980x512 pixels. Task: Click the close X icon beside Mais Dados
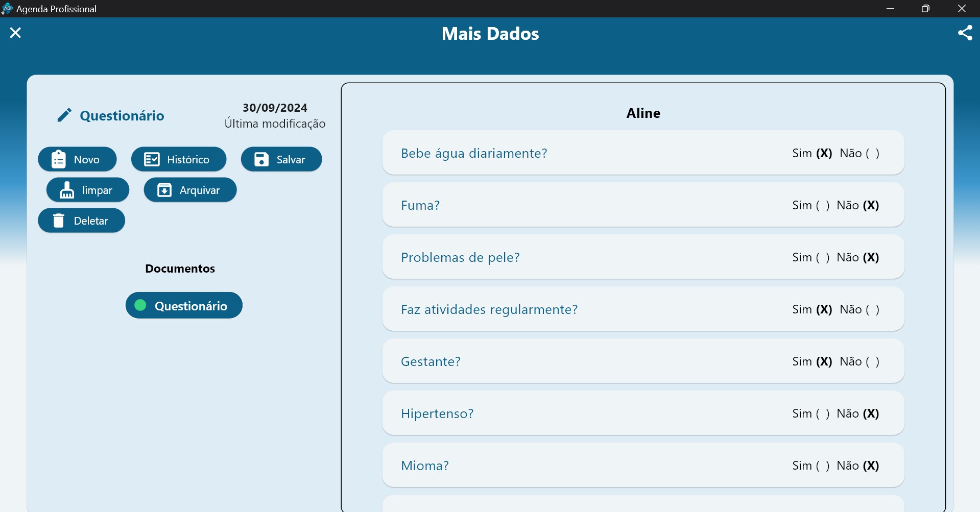15,33
